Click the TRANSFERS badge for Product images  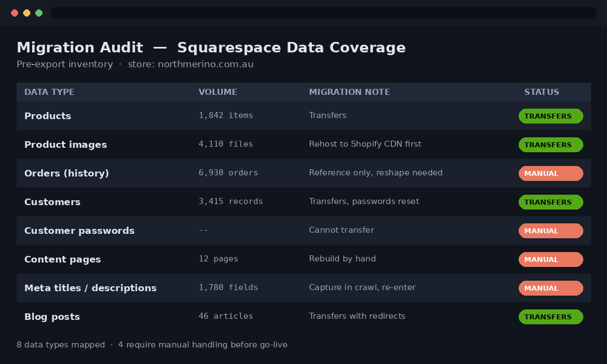551,144
